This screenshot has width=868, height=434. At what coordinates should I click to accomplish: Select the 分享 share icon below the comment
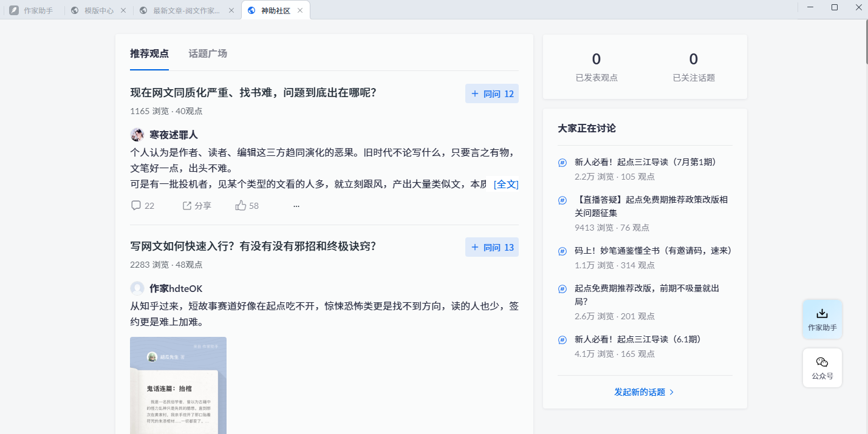(x=187, y=205)
